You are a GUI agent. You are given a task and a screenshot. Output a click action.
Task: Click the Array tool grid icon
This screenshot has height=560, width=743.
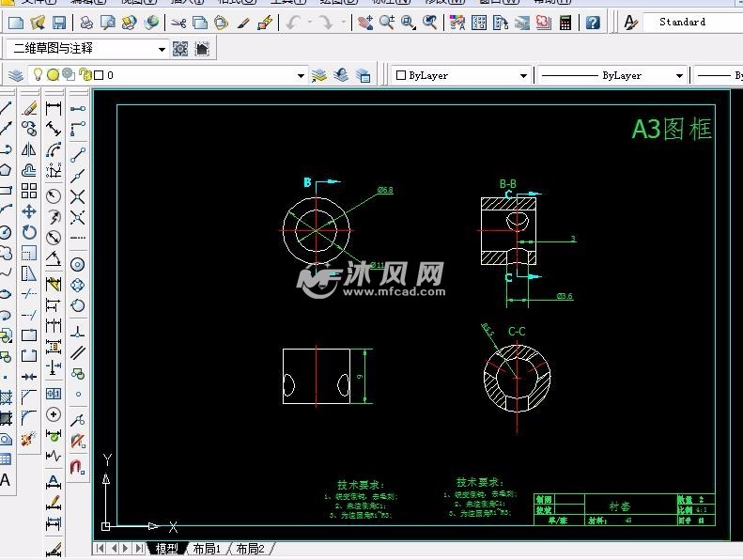point(29,191)
